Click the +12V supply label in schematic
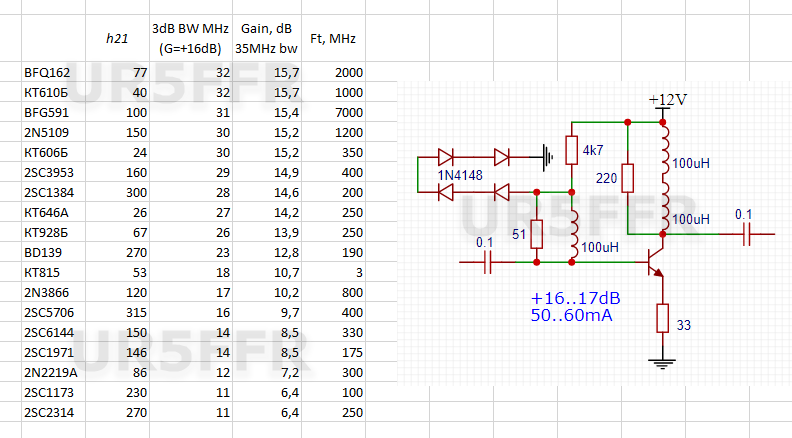Image resolution: width=792 pixels, height=438 pixels. pos(668,100)
